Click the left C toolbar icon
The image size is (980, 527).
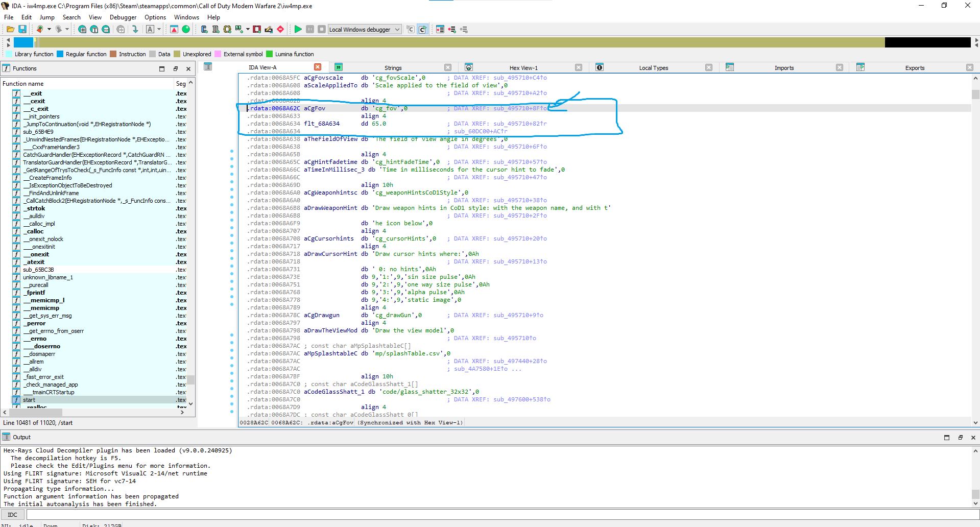411,29
